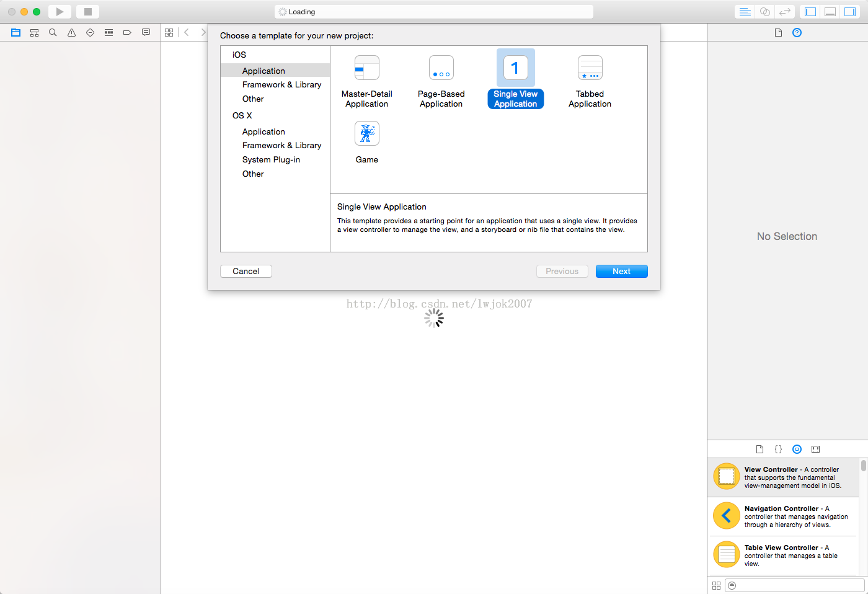Toggle the right Utilities panel

850,12
